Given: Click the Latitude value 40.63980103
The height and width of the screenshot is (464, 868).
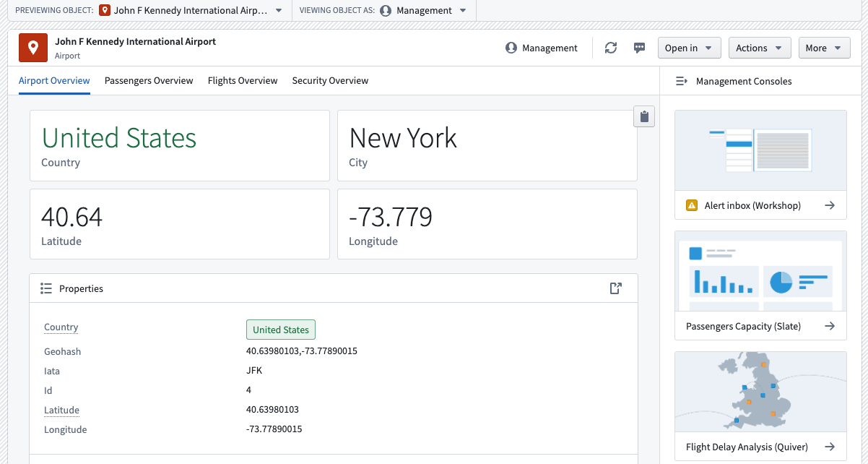Looking at the screenshot, I should coord(272,410).
